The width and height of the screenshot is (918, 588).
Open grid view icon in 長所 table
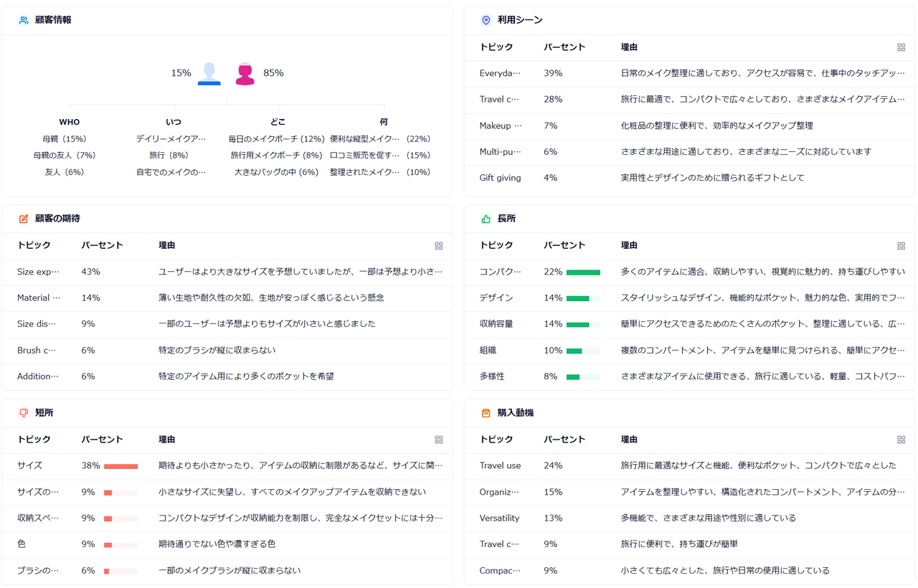point(902,246)
